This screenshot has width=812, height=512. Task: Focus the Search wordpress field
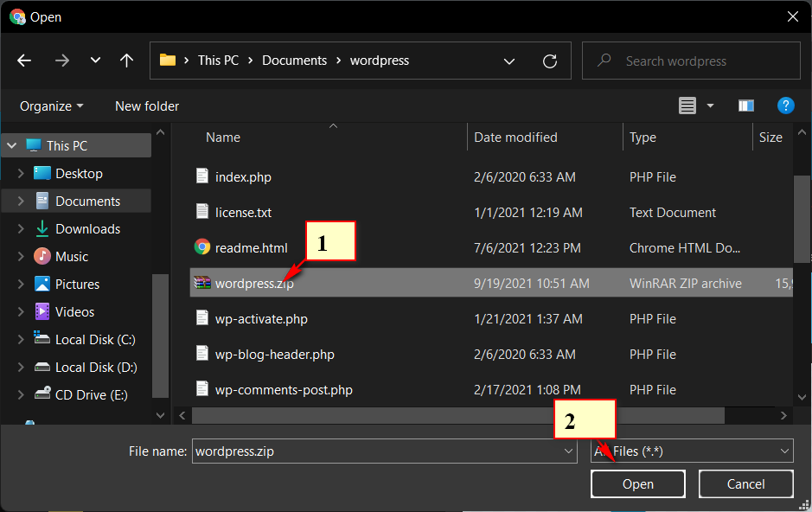tap(691, 61)
